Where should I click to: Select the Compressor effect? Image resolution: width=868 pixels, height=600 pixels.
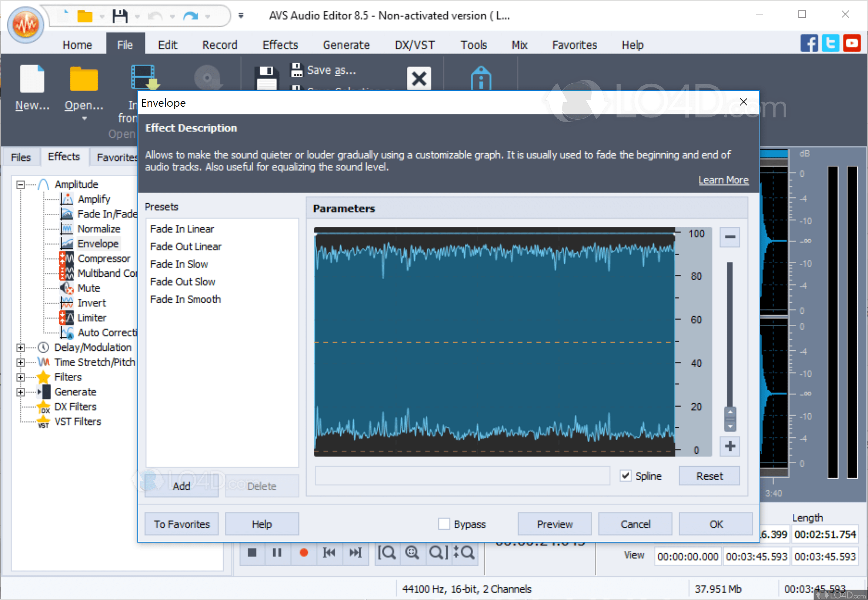click(x=104, y=258)
